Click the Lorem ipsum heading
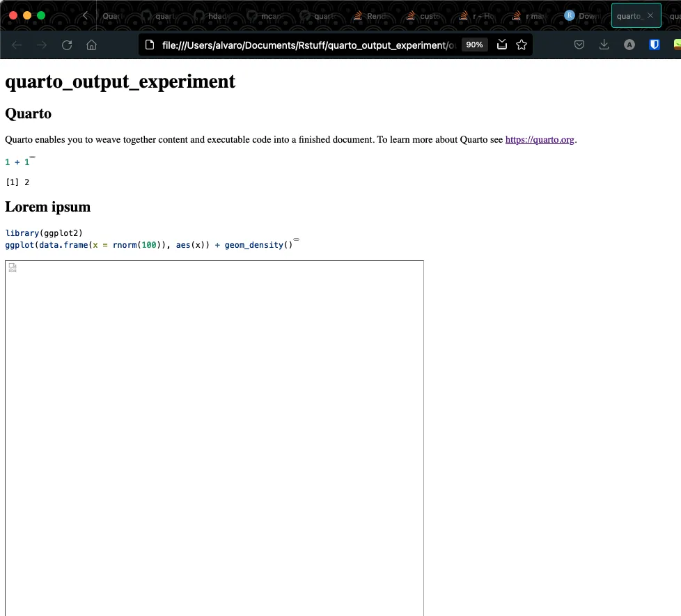 pyautogui.click(x=48, y=207)
